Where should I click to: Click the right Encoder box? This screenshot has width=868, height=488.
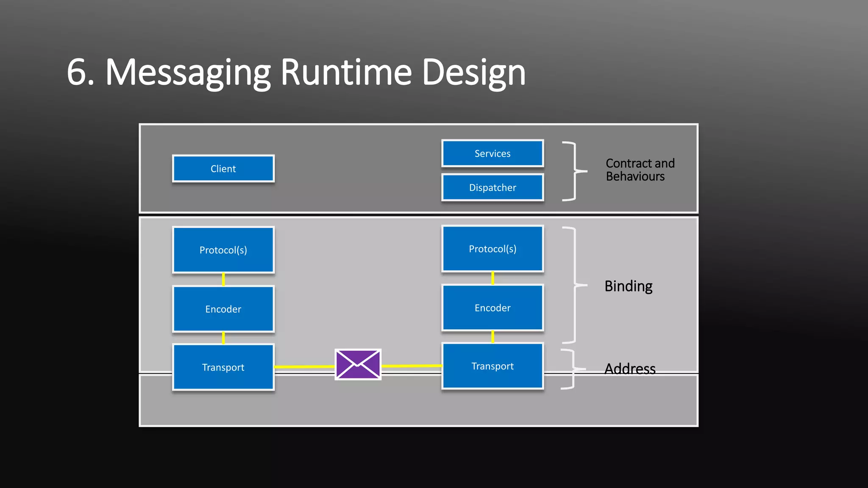492,308
